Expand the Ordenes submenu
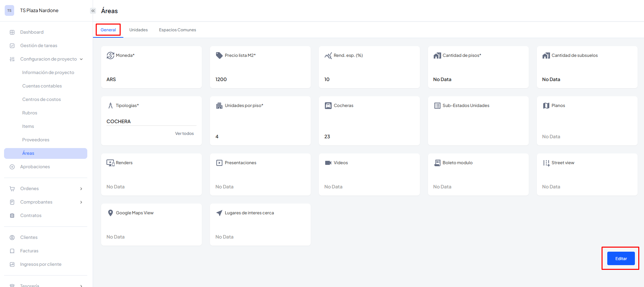This screenshot has width=644, height=287. [x=81, y=189]
